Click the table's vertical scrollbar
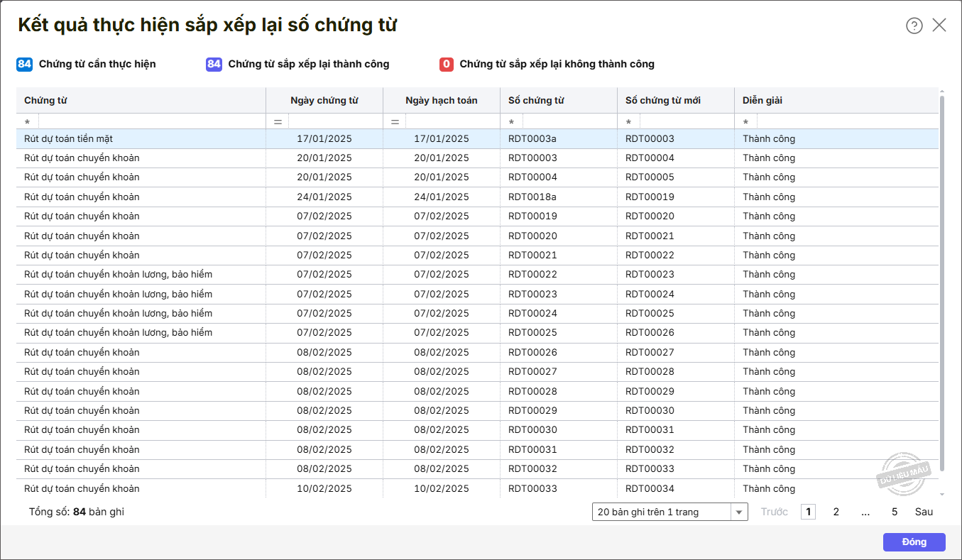The image size is (962, 560). (x=942, y=284)
